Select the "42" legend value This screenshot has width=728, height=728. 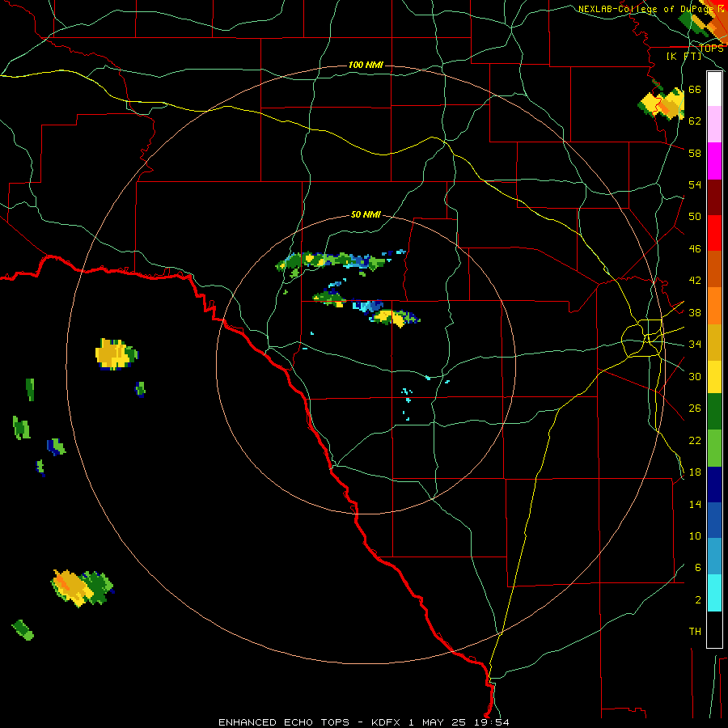pos(695,281)
